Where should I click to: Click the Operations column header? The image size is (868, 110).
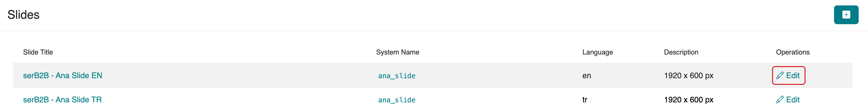[792, 52]
